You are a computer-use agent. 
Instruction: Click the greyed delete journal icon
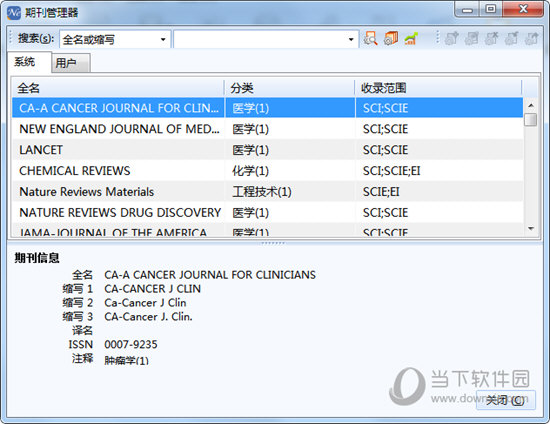(x=491, y=39)
